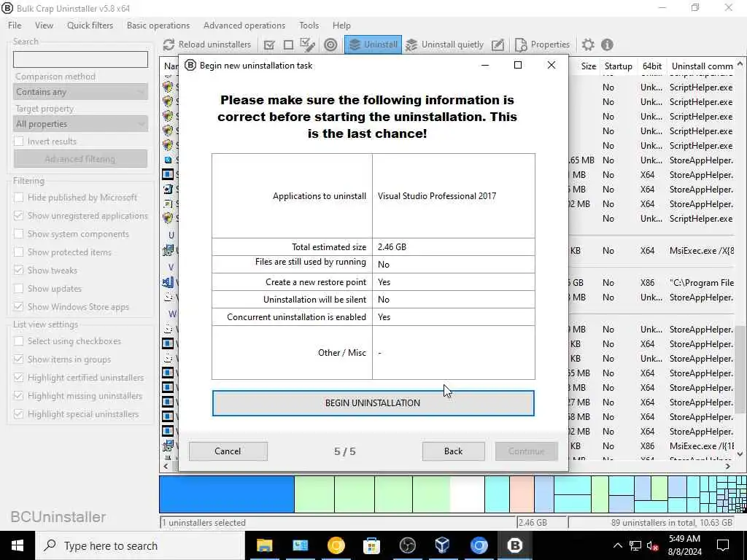Sort list by 64bit column header
The height and width of the screenshot is (560, 747).
[x=651, y=66]
